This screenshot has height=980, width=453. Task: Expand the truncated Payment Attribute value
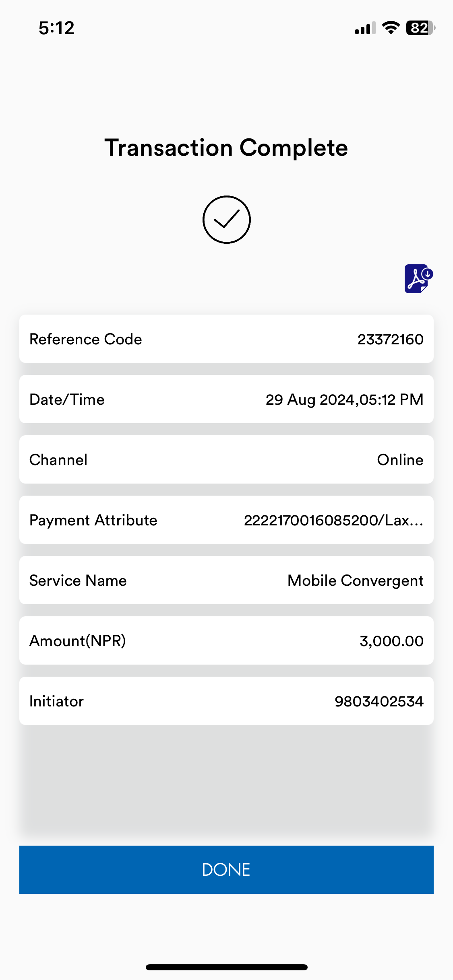tap(333, 520)
